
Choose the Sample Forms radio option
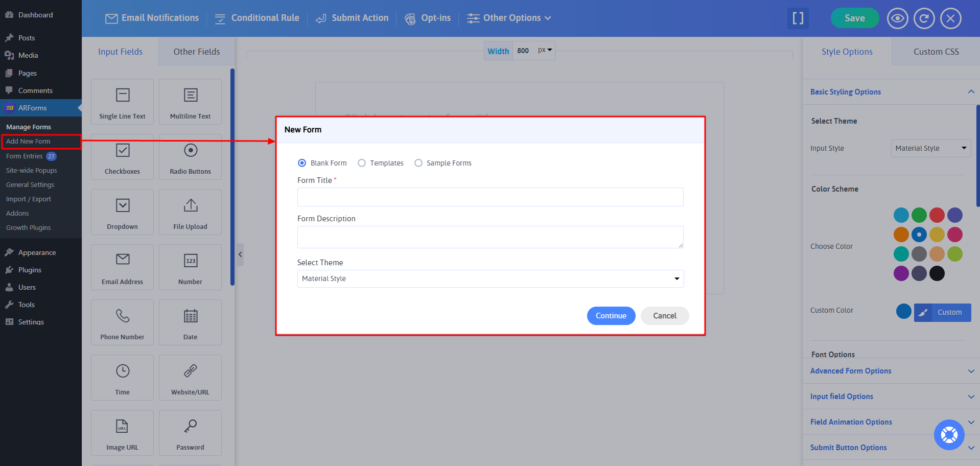coord(418,163)
